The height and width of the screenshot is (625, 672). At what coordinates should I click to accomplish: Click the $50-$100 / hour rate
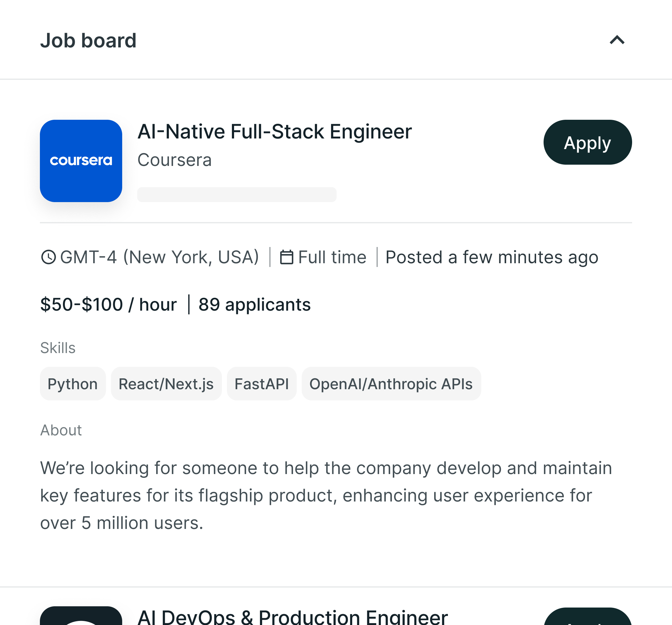(108, 304)
